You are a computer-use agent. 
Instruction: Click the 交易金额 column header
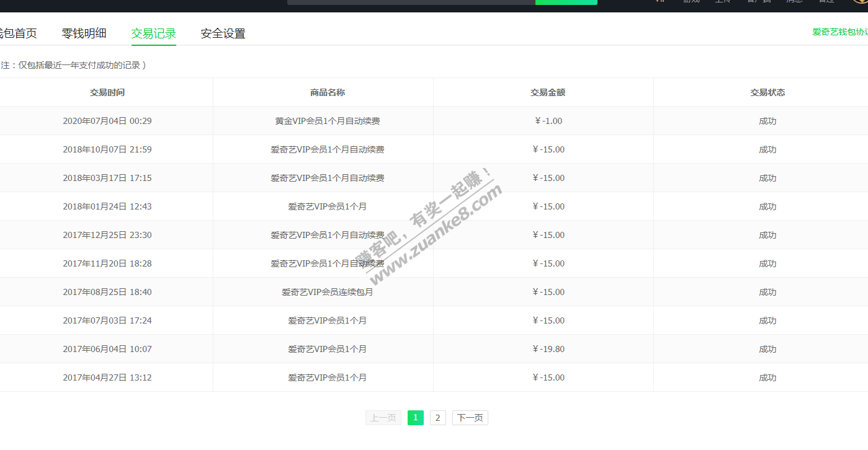pos(548,92)
